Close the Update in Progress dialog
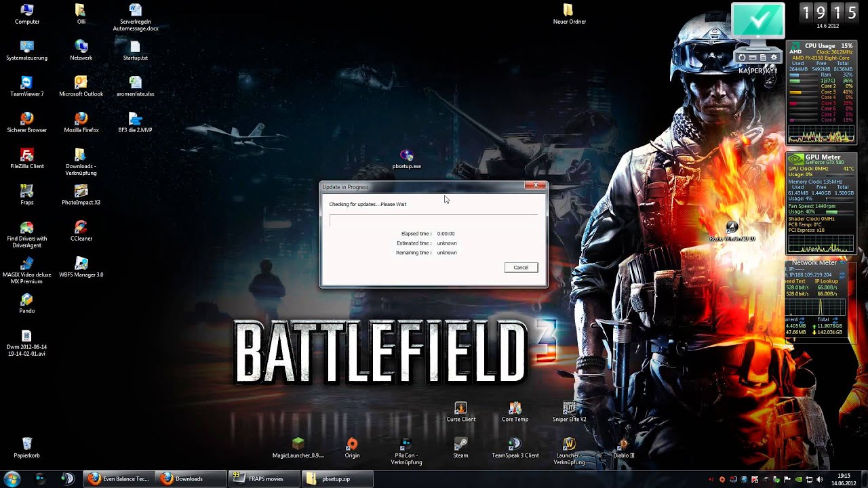This screenshot has height=488, width=868. (535, 185)
